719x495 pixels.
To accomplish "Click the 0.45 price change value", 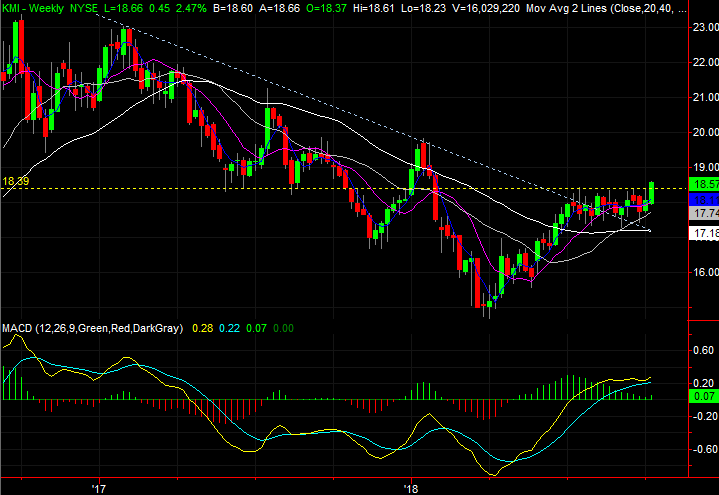I will 160,8.
